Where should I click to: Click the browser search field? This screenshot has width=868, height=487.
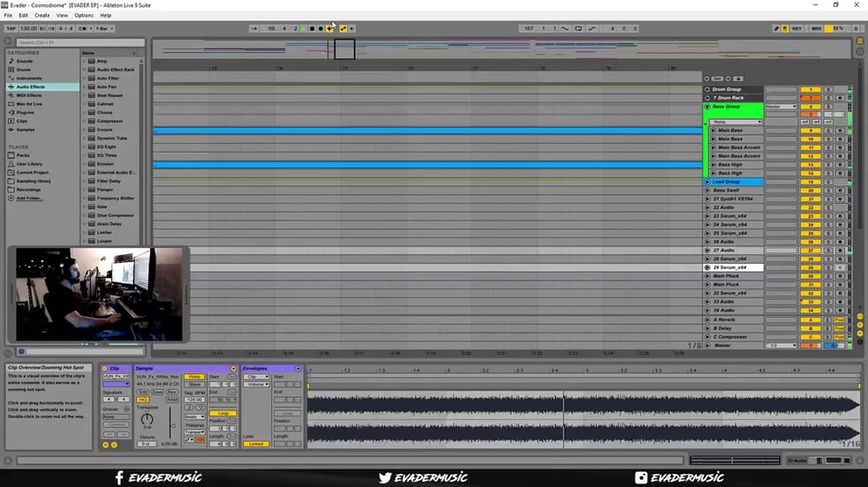click(79, 42)
